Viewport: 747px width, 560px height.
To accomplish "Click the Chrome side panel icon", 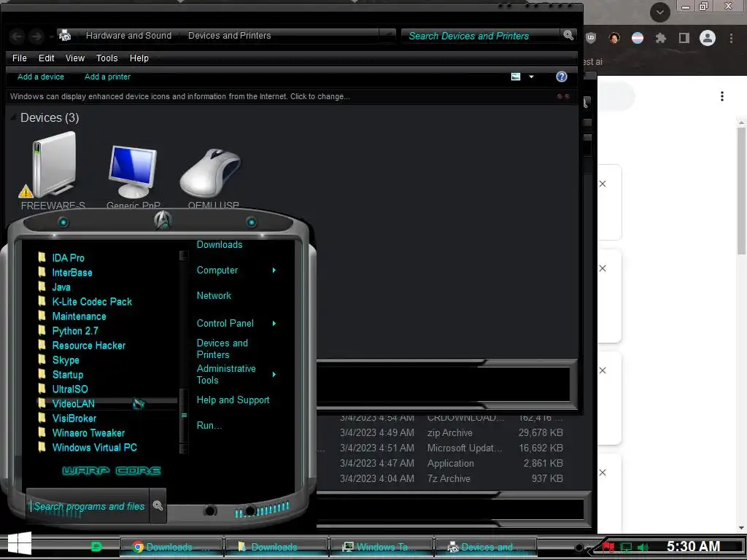I will click(x=684, y=38).
